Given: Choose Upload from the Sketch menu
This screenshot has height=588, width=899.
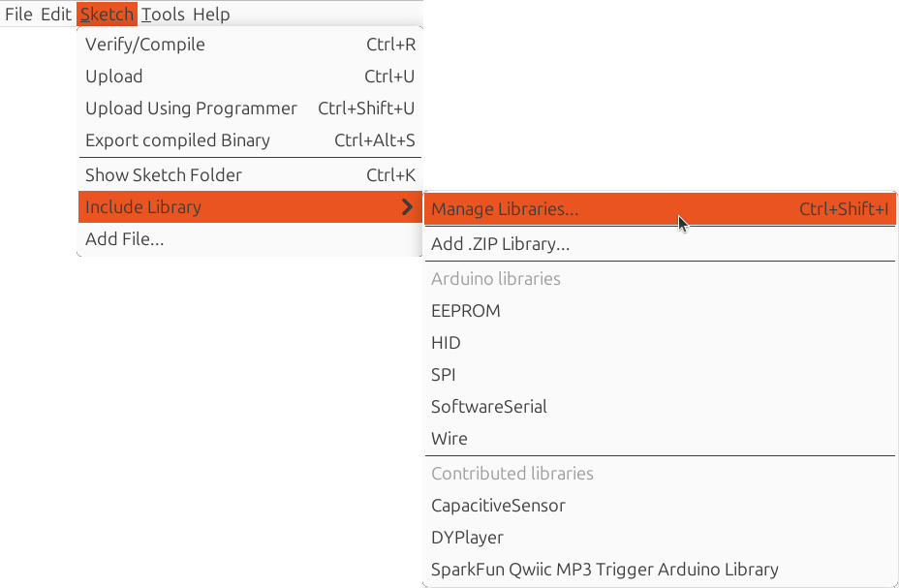Looking at the screenshot, I should (113, 77).
